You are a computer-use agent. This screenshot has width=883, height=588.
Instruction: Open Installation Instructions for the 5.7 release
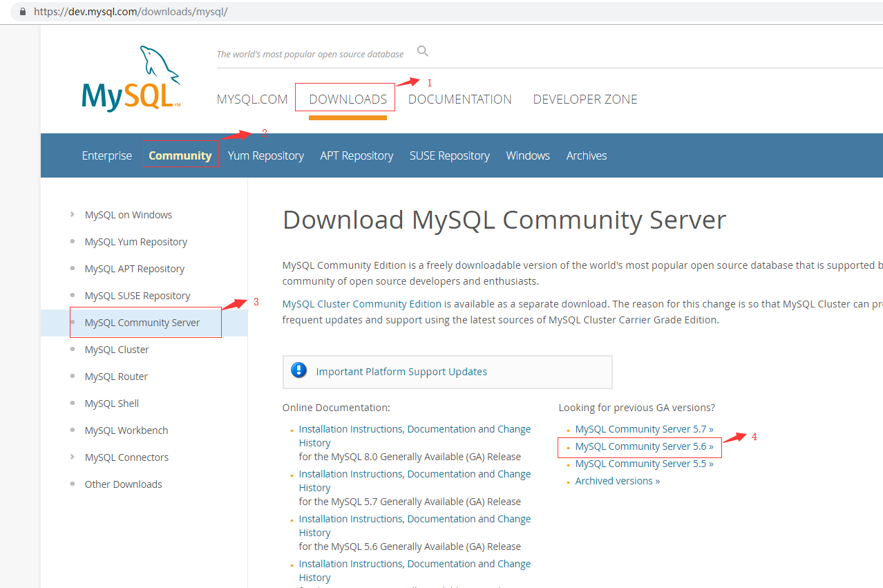pyautogui.click(x=352, y=474)
